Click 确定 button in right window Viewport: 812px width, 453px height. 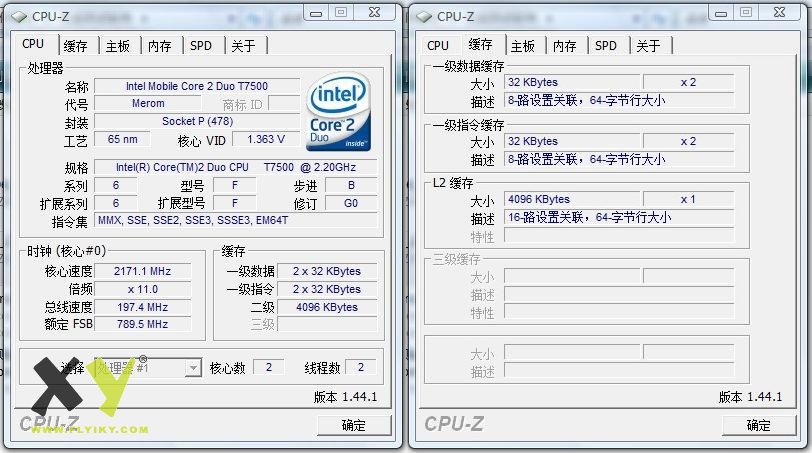[x=759, y=426]
